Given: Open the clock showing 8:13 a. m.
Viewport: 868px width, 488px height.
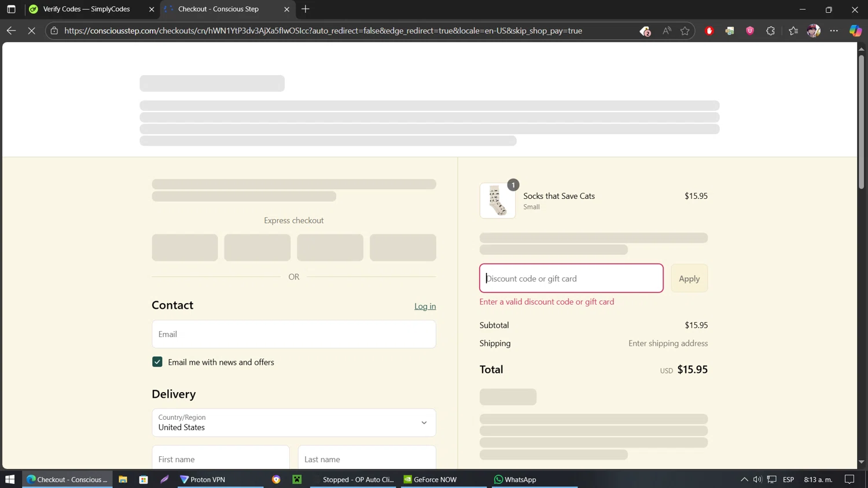Looking at the screenshot, I should [818, 479].
